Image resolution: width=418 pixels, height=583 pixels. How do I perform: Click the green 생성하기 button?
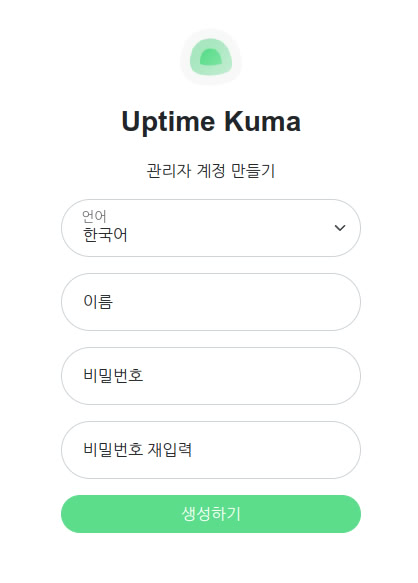tap(211, 513)
